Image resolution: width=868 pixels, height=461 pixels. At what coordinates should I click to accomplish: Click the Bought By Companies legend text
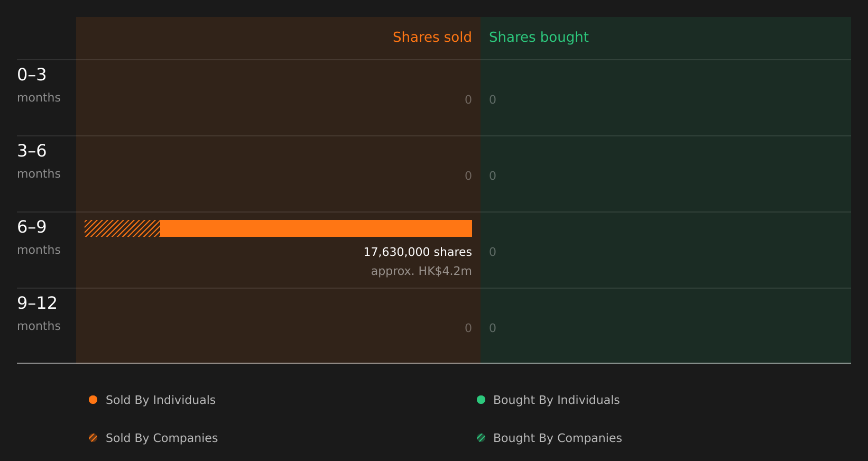(557, 438)
